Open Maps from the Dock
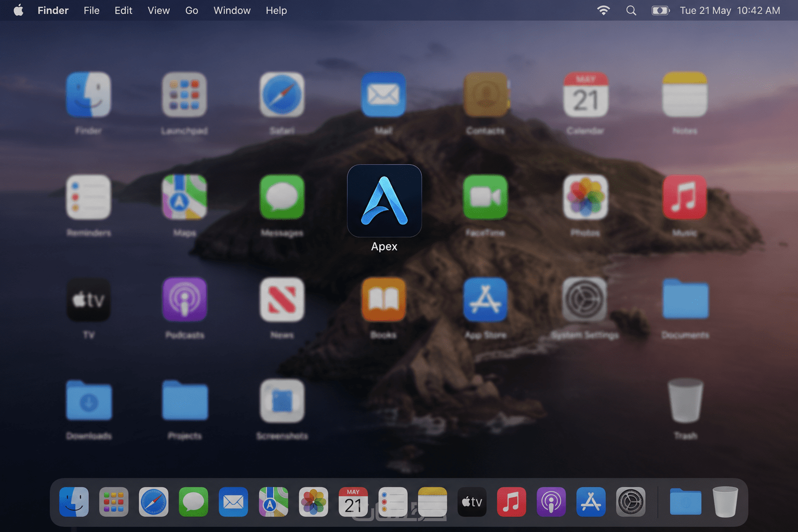Screen dimensions: 798x532 tap(273, 502)
